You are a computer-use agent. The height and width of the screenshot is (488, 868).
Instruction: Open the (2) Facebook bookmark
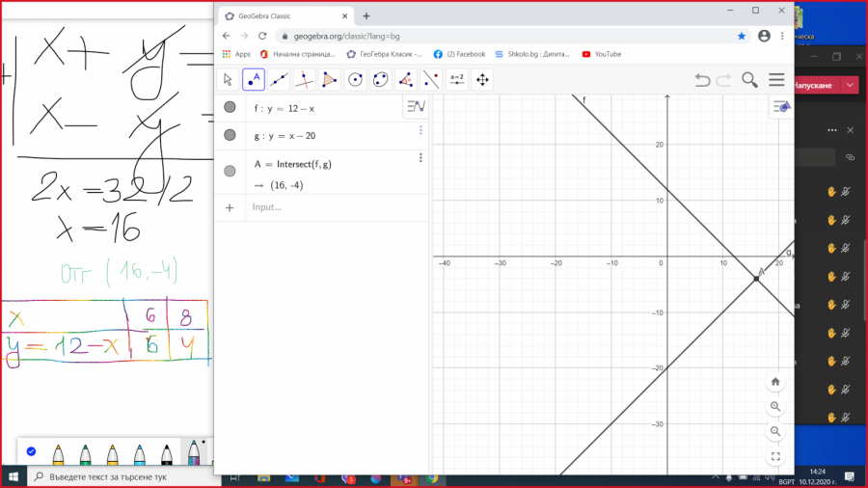pyautogui.click(x=459, y=54)
